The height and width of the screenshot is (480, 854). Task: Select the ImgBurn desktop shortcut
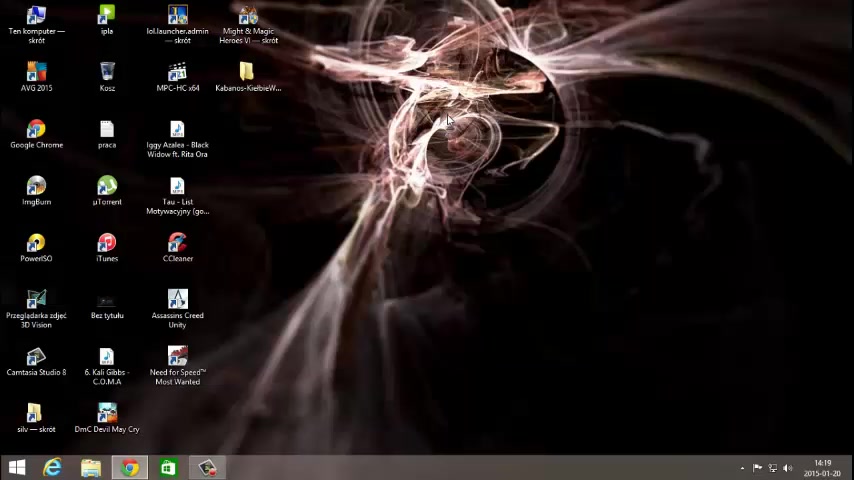pos(36,187)
